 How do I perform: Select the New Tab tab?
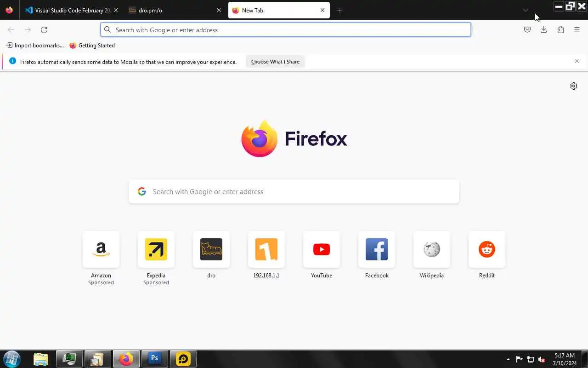pos(279,10)
